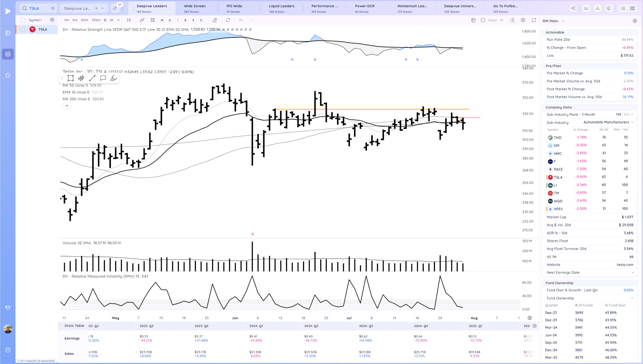The width and height of the screenshot is (643, 364).
Task: Toggle fullscreen chart mode
Action: click(534, 20)
